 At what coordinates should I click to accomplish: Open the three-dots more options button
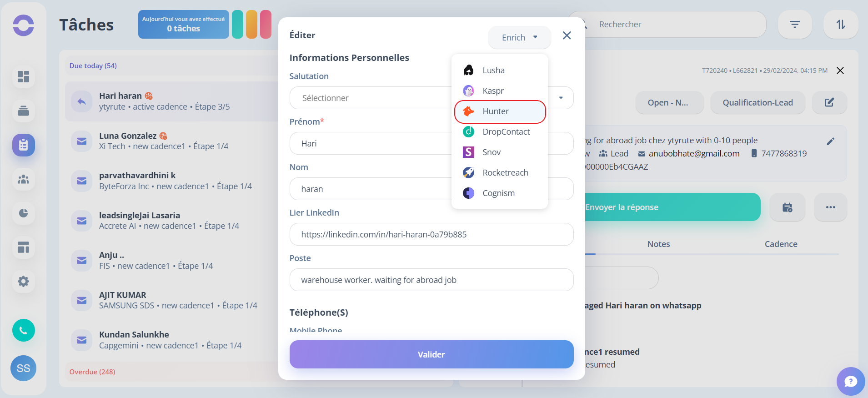pos(830,207)
